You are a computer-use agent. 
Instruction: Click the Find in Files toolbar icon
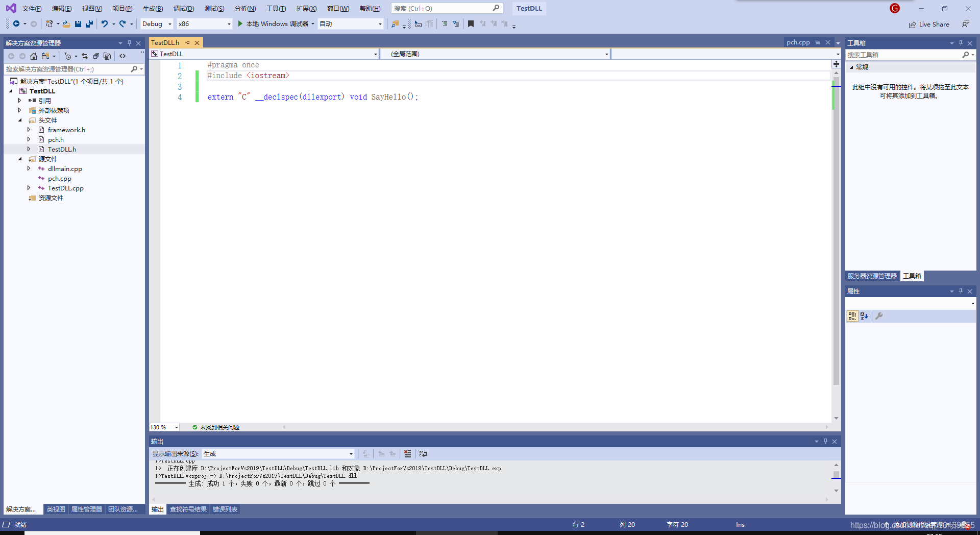click(x=395, y=23)
